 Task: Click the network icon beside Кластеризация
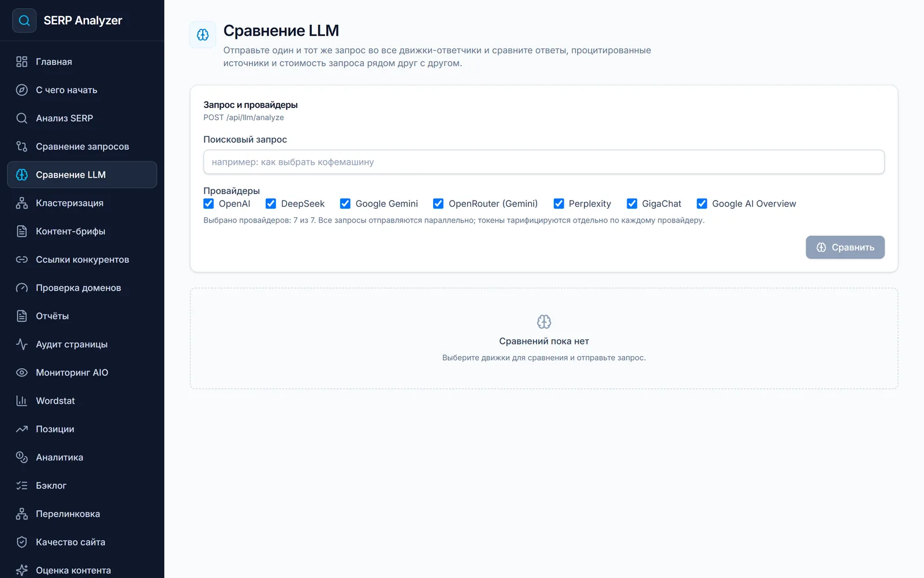click(22, 203)
